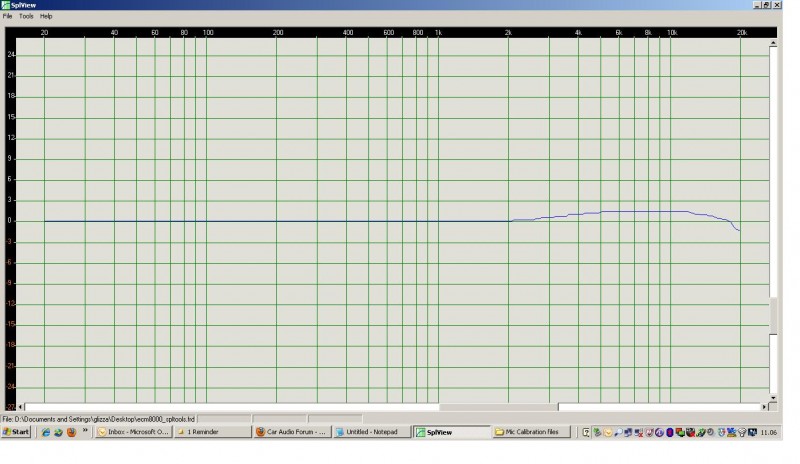
Task: Launch Internet Explorer from Quick Launch
Action: 46,432
